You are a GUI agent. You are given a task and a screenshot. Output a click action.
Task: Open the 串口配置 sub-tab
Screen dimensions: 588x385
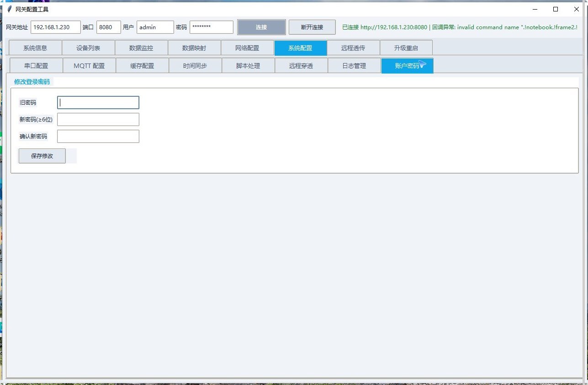[36, 66]
